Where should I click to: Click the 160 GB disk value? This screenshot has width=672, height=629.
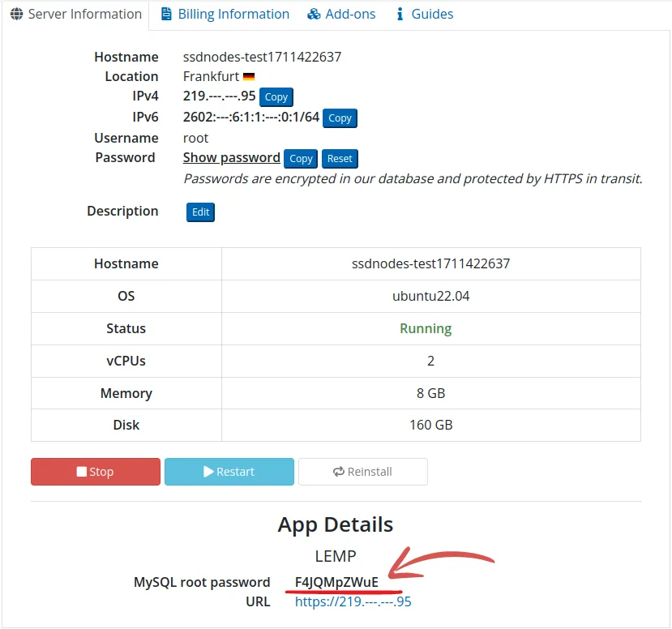coord(430,425)
